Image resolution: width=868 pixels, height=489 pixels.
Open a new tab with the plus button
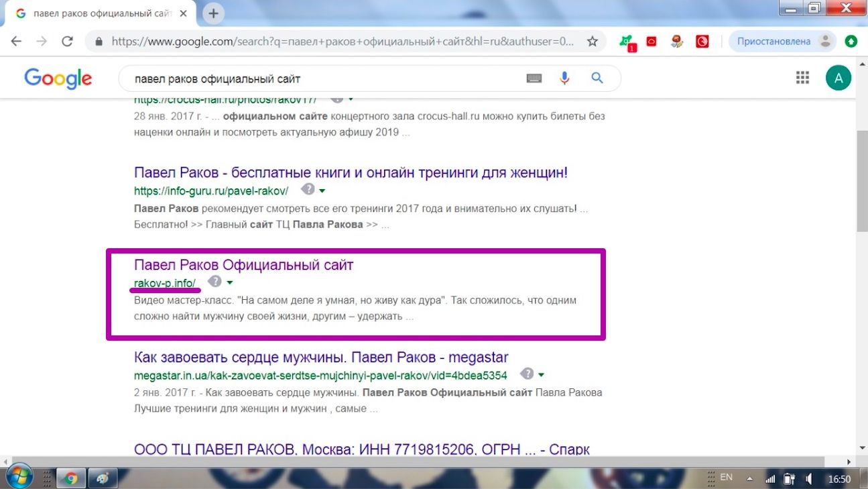pos(214,13)
